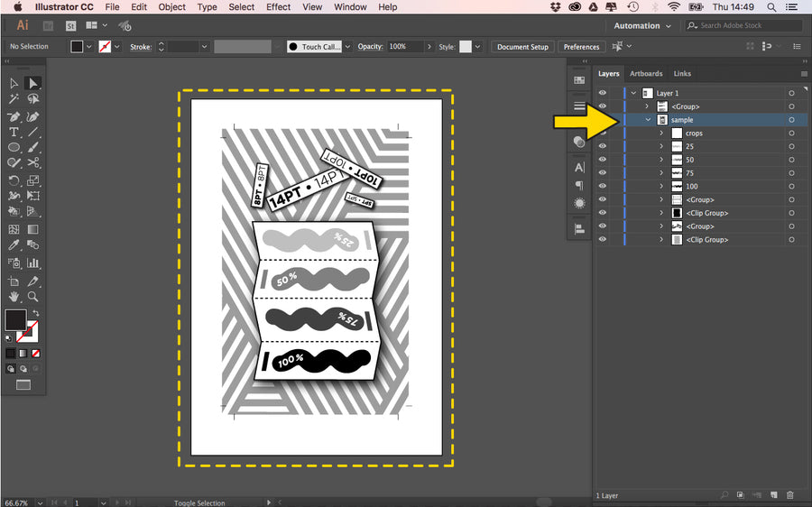Screen dimensions: 812x507
Task: Open the Effect menu
Action: click(278, 7)
